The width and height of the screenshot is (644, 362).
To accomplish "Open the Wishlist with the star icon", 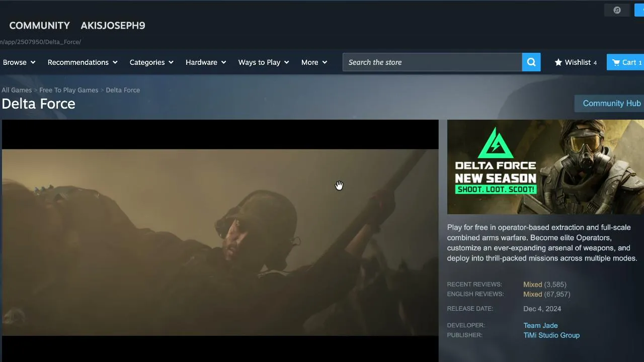I will 576,62.
